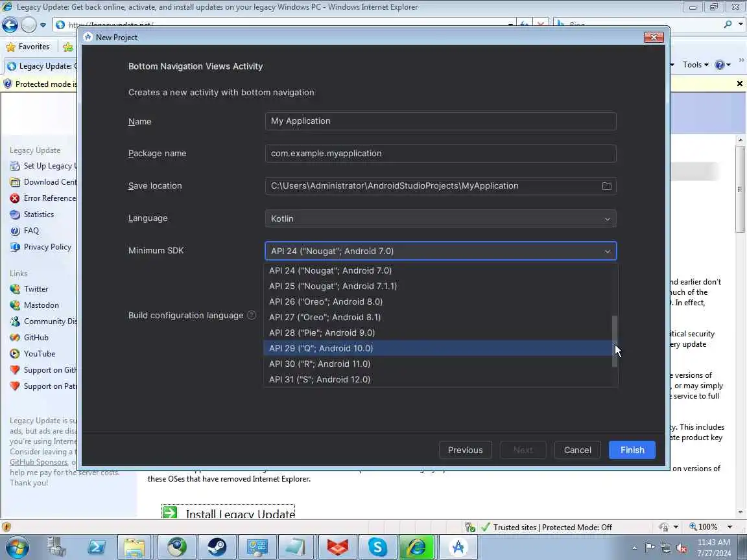Open the IE Help icon dropdown
The width and height of the screenshot is (747, 560).
pos(722,65)
